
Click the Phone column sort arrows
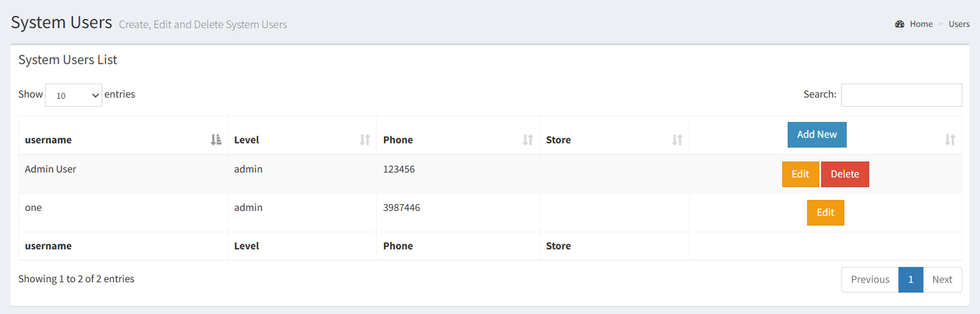coord(528,140)
